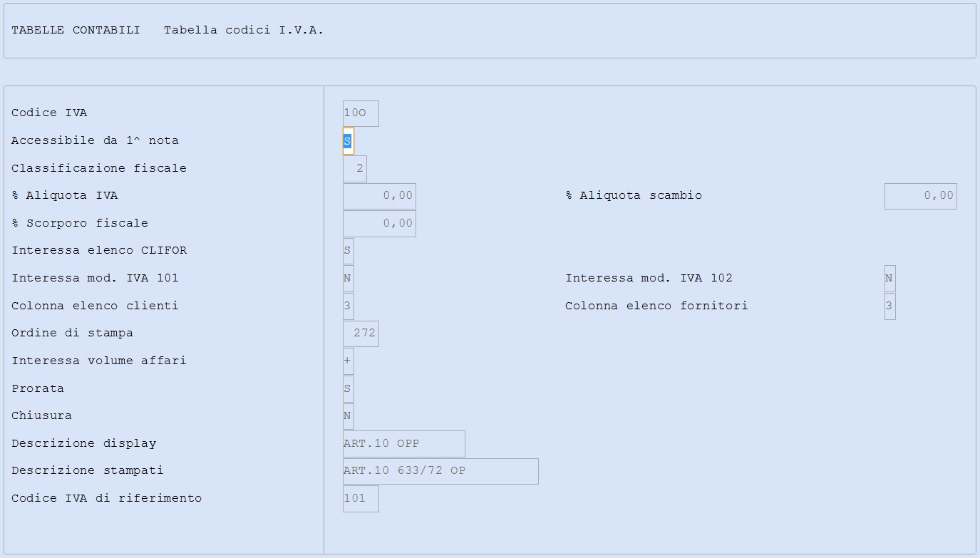Click the '% Aliquota IVA' label
980x558 pixels.
pyautogui.click(x=65, y=196)
